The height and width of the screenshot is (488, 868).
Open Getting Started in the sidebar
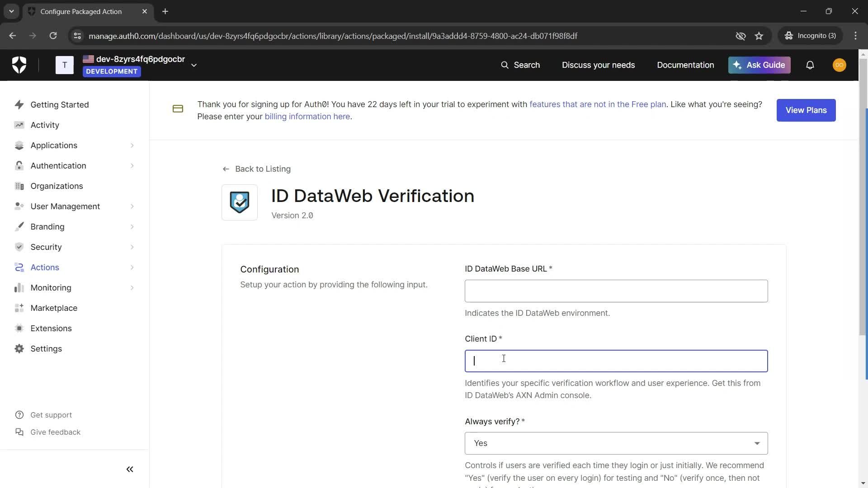[60, 105]
